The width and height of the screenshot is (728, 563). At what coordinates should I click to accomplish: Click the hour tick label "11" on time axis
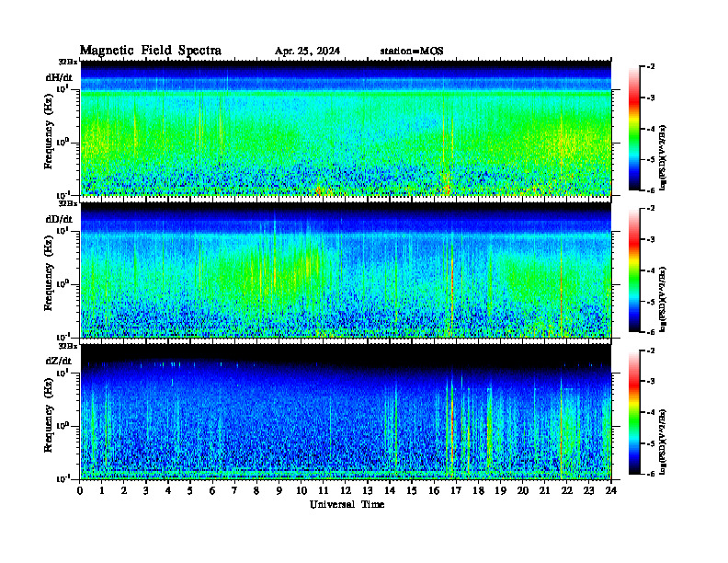point(324,491)
